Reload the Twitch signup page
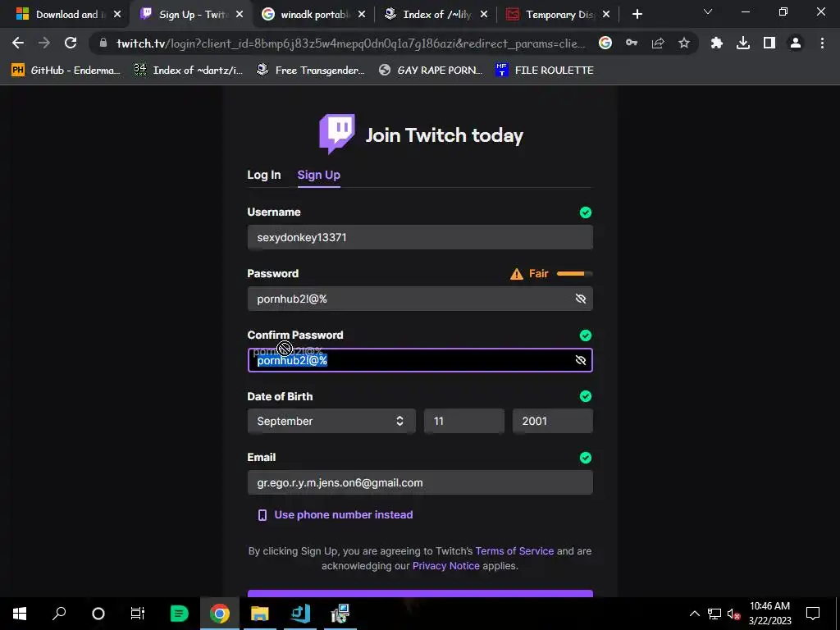 coord(71,43)
